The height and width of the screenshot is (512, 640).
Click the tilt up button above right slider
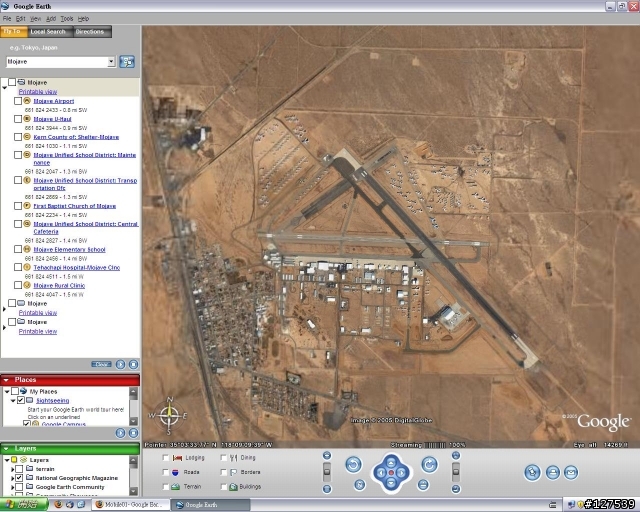[456, 456]
